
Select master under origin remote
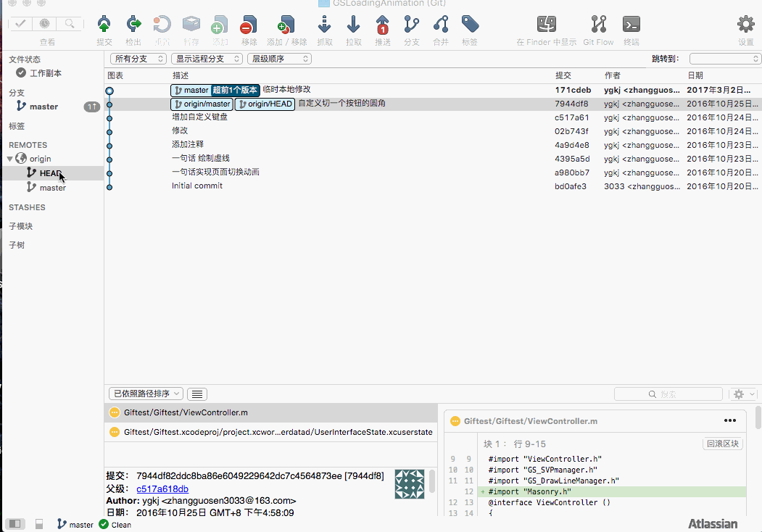52,188
